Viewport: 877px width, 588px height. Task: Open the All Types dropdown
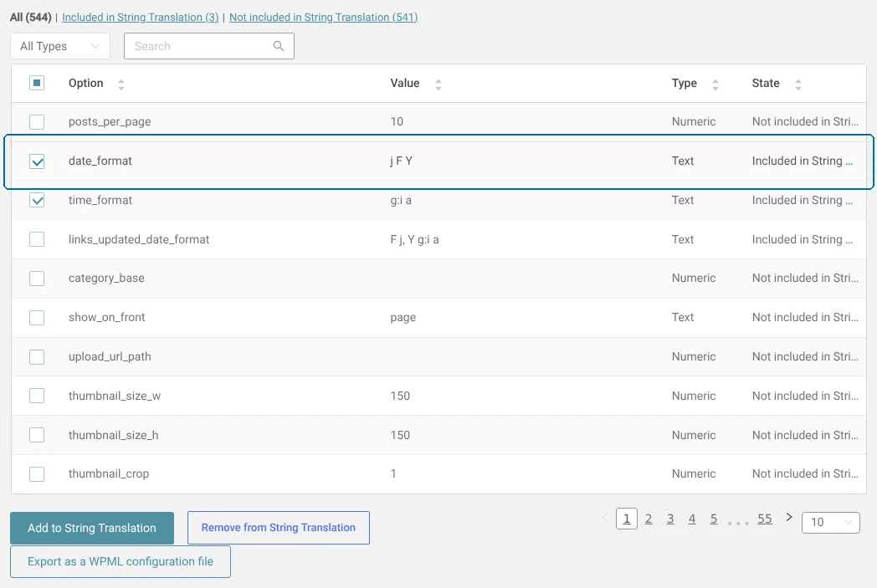[x=60, y=46]
